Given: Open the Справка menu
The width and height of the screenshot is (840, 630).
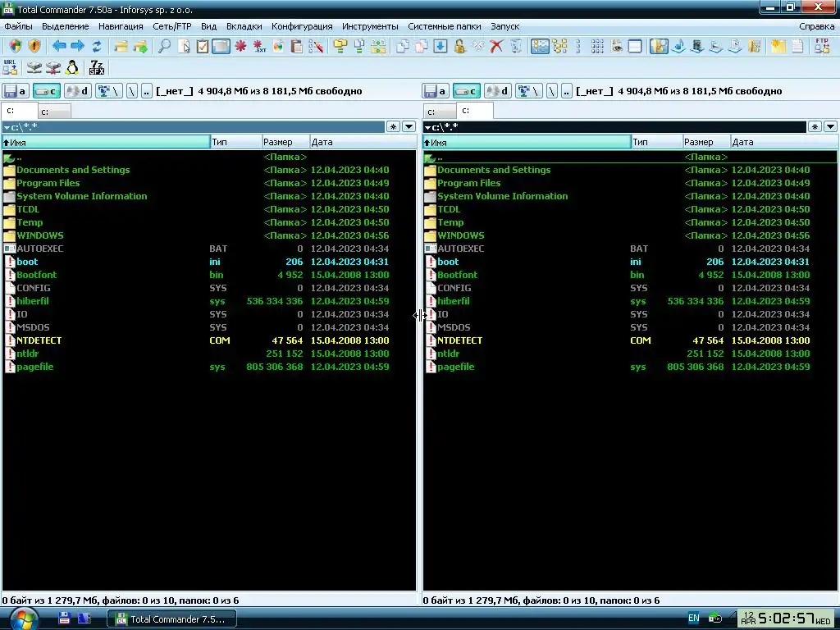Looking at the screenshot, I should tap(816, 26).
